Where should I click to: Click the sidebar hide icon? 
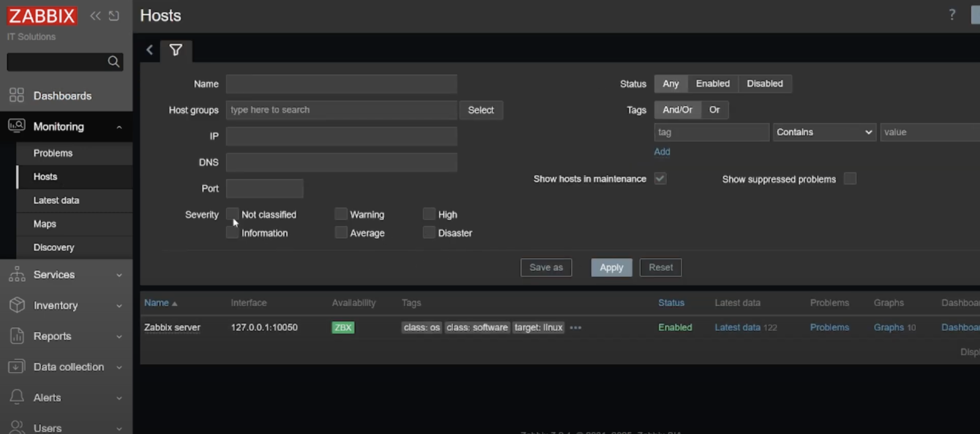point(114,16)
